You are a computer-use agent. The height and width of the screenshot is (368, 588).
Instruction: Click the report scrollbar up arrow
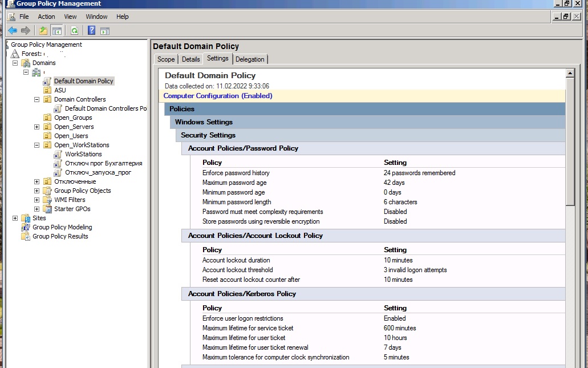pyautogui.click(x=570, y=73)
